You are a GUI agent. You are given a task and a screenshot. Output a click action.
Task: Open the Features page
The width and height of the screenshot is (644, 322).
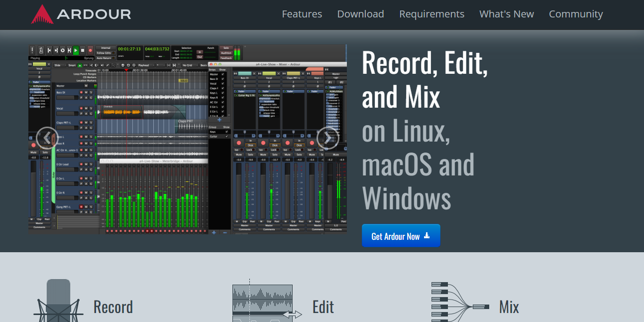(302, 14)
